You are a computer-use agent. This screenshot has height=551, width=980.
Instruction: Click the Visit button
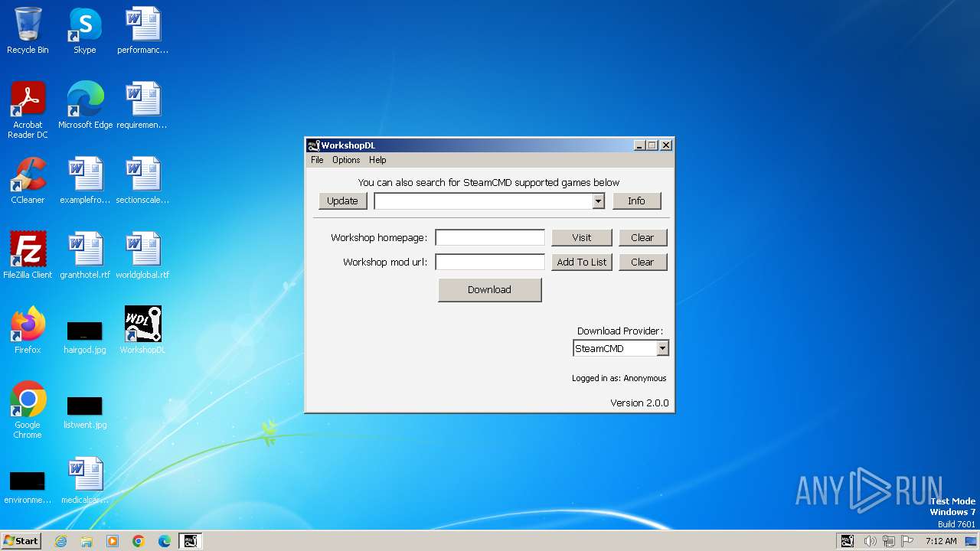582,237
